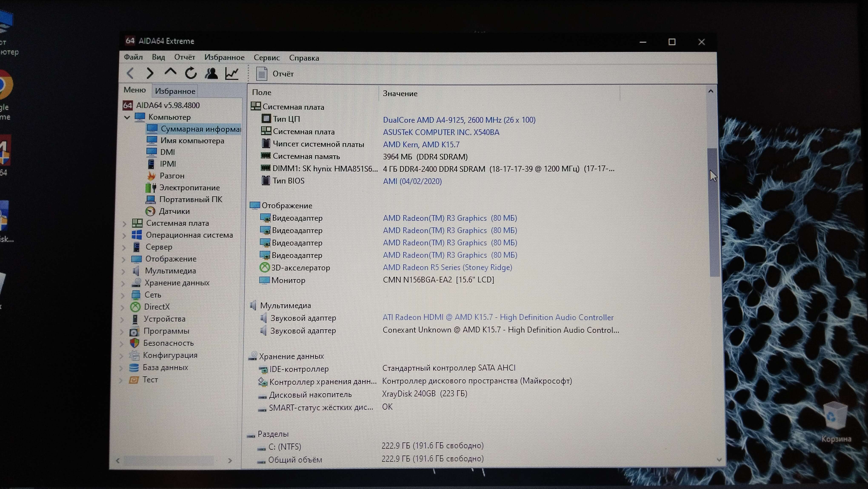Click the Back navigation arrow in toolbar
Image resolution: width=868 pixels, height=489 pixels.
[x=130, y=73]
